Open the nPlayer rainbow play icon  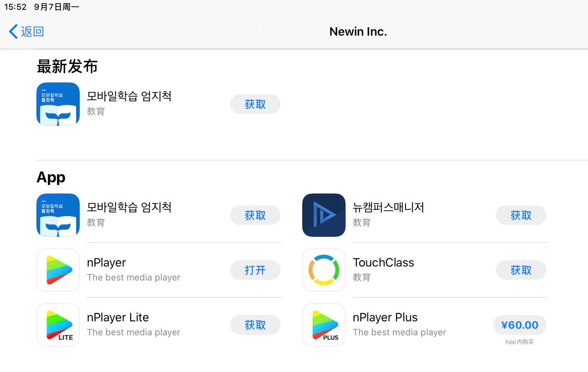click(x=58, y=270)
